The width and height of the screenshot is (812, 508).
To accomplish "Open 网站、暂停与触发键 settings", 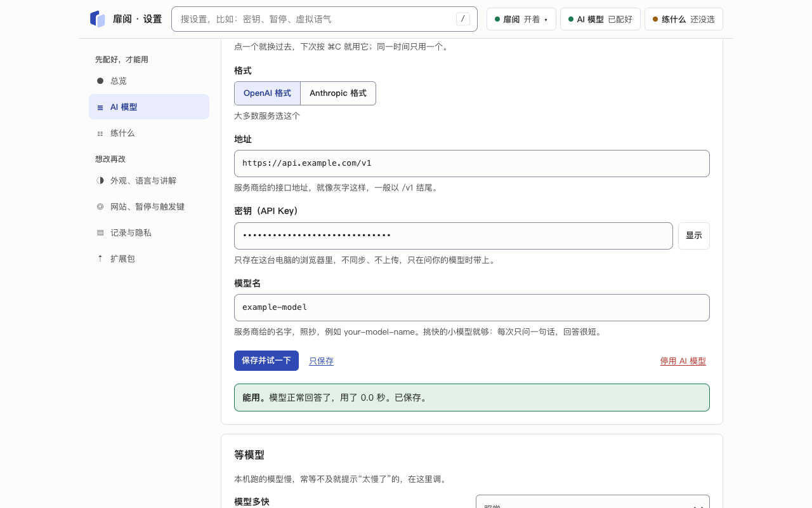I will click(149, 206).
